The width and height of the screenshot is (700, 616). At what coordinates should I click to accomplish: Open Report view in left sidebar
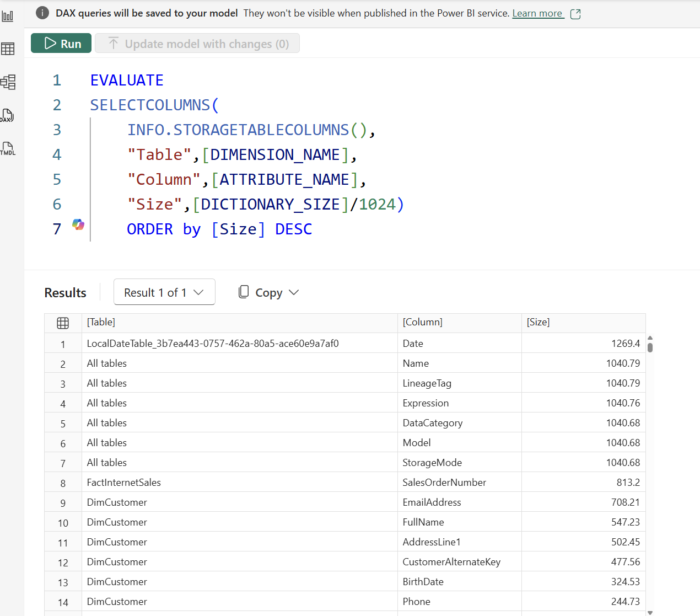click(8, 16)
